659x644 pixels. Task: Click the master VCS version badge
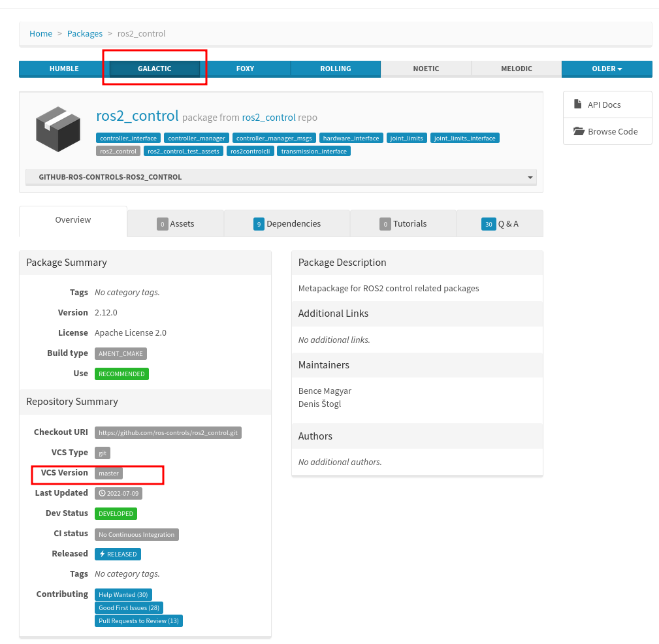(109, 474)
